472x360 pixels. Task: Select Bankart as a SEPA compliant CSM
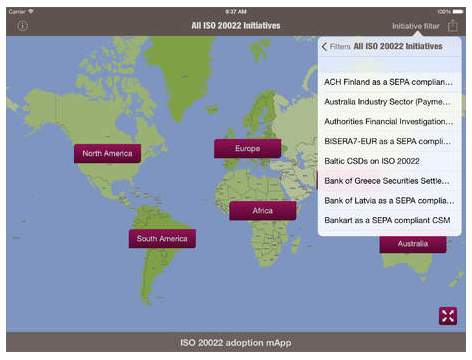(x=390, y=220)
